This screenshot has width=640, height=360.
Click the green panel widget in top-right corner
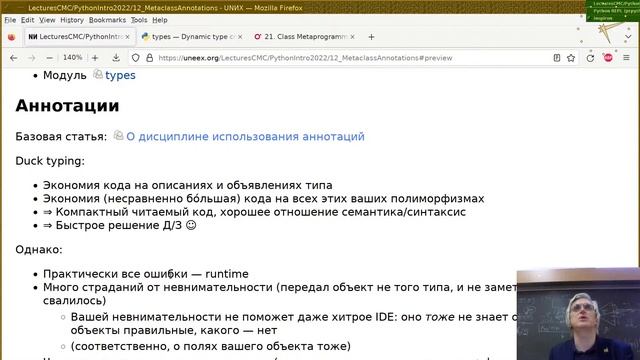pos(613,11)
